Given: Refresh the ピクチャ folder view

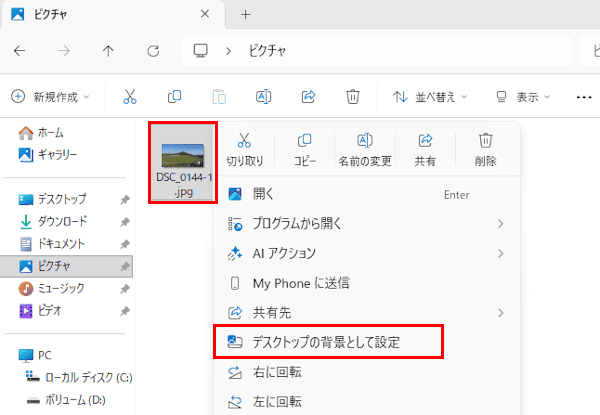Looking at the screenshot, I should [x=153, y=50].
